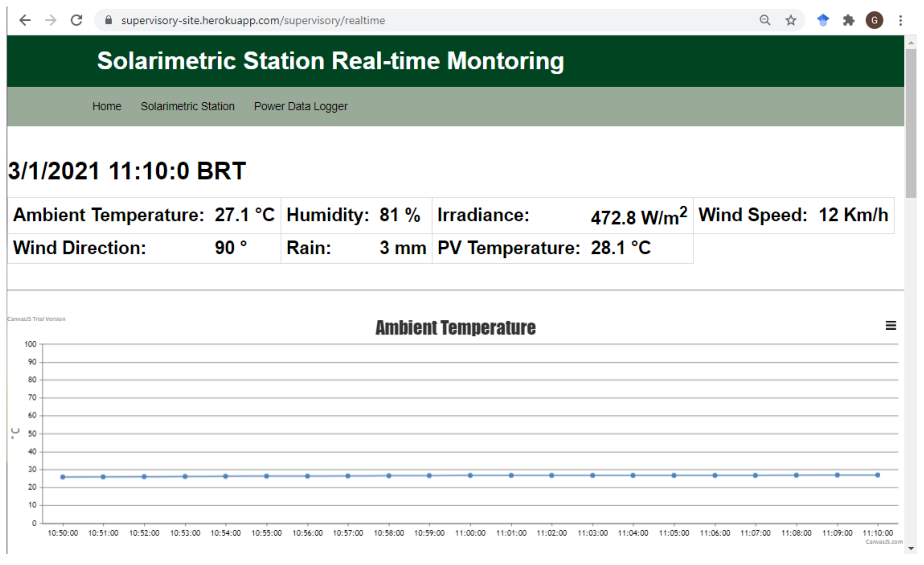Open the Solarimetric Station nav item
The height and width of the screenshot is (565, 924).
coord(187,107)
